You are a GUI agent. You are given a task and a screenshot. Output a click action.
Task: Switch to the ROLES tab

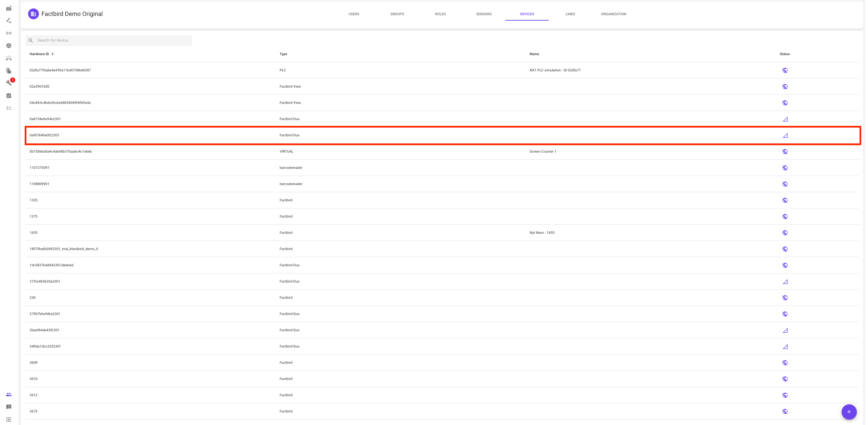440,14
